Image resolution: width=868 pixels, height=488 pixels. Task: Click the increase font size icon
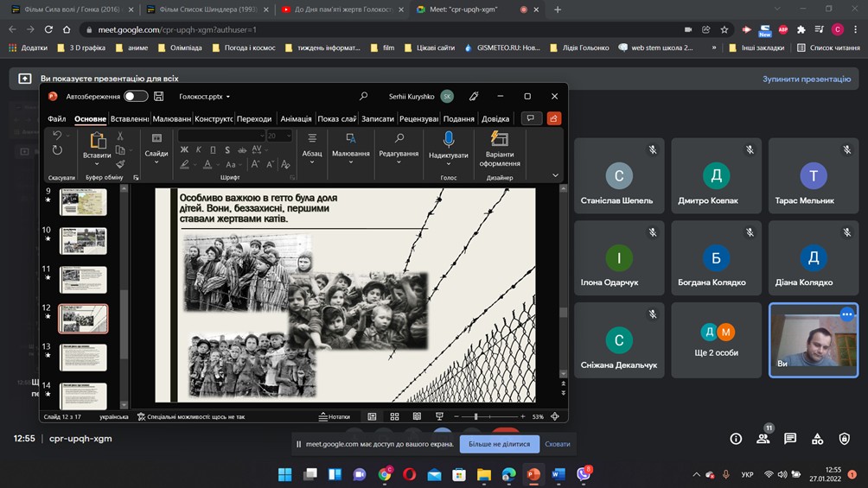click(255, 164)
